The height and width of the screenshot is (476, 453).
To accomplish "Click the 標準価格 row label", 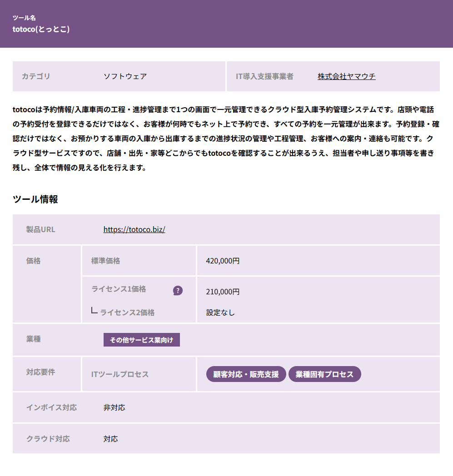I will [x=106, y=261].
